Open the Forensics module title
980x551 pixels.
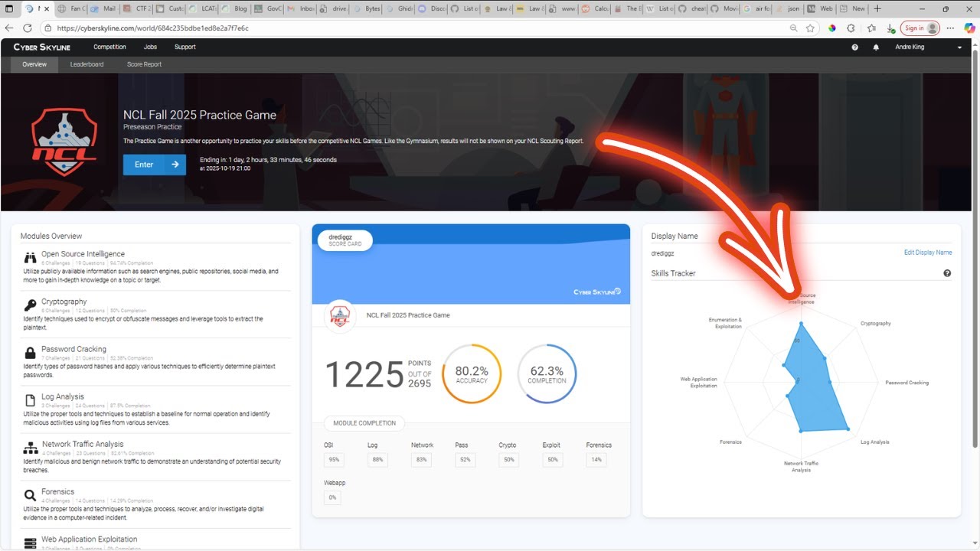(58, 491)
